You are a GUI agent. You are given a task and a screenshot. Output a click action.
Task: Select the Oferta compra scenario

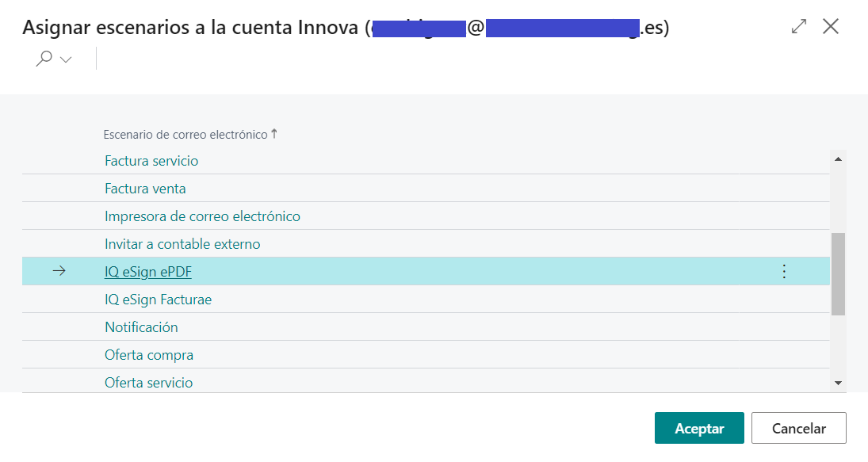[x=148, y=354]
